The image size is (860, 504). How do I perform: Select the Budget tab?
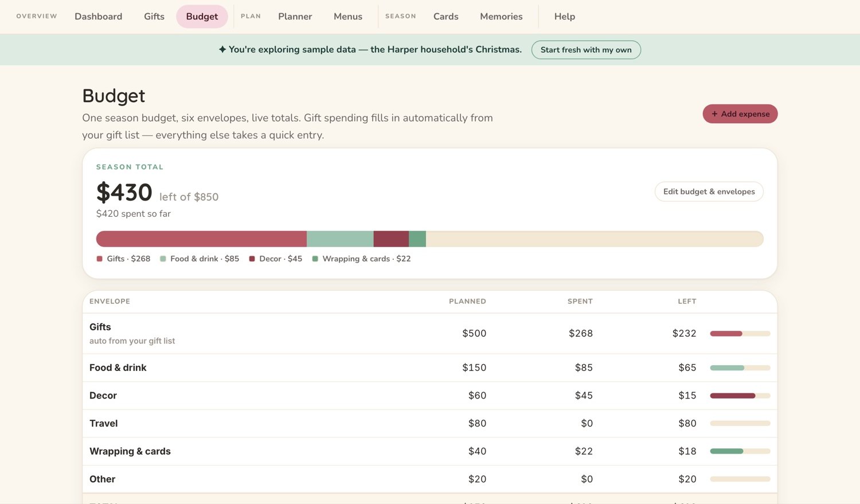click(202, 17)
